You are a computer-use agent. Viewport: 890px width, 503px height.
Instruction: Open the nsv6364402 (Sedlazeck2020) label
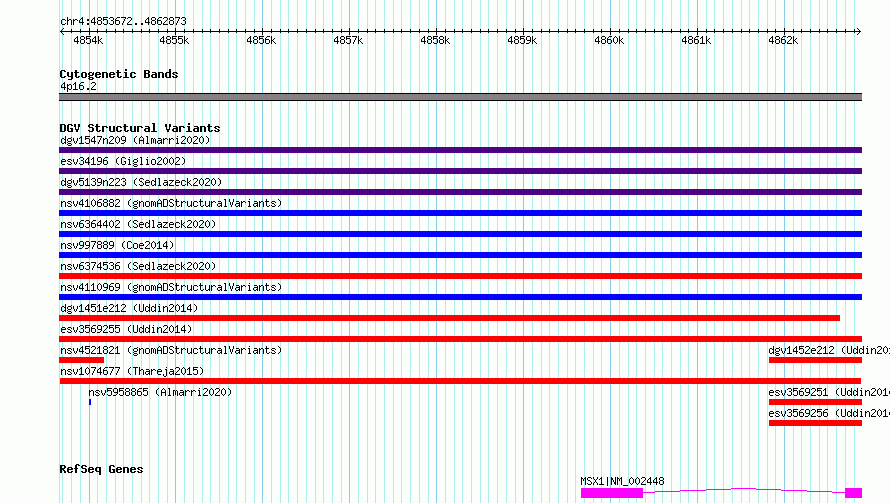138,224
